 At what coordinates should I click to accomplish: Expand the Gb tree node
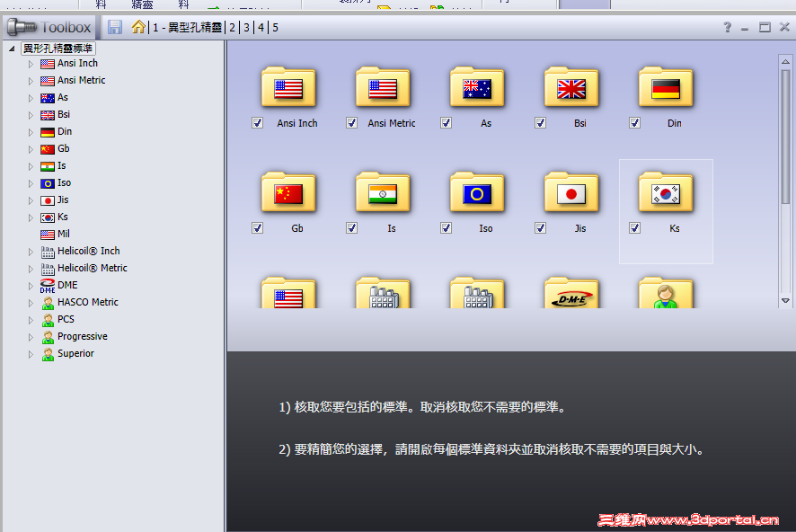click(31, 149)
